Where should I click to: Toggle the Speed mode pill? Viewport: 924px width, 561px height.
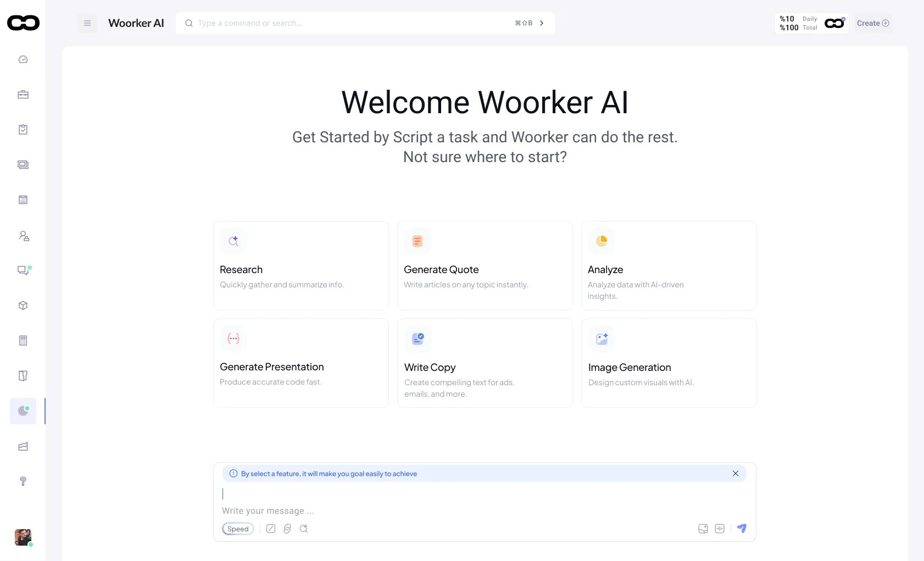[238, 529]
